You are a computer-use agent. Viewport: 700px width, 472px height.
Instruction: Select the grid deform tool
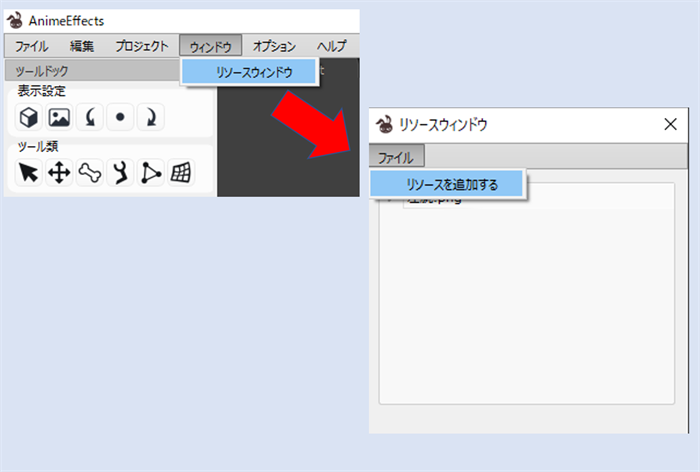(181, 173)
